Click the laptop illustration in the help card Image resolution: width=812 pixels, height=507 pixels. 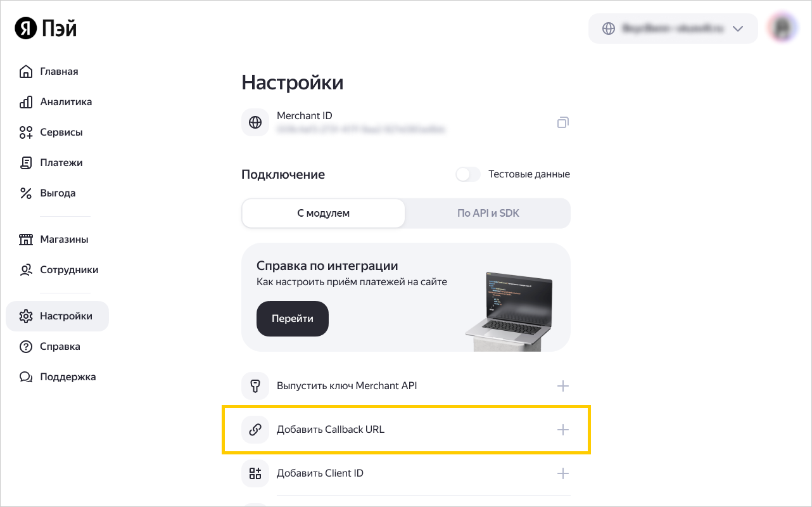(509, 311)
